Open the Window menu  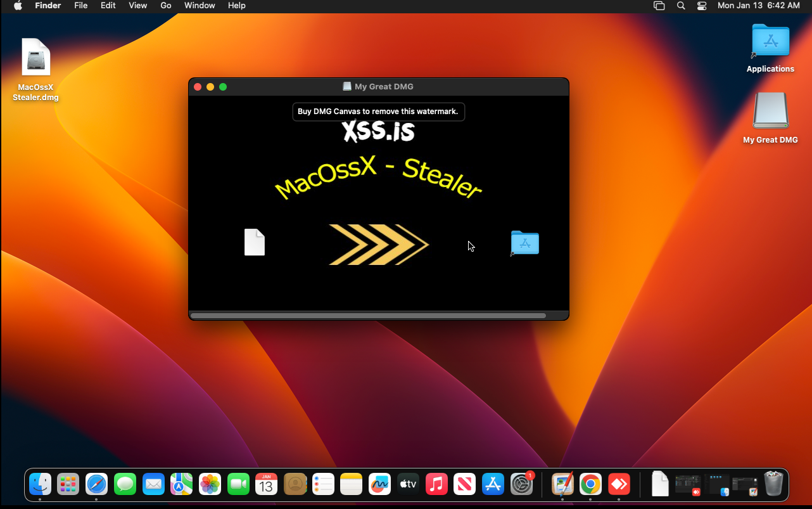coord(200,6)
